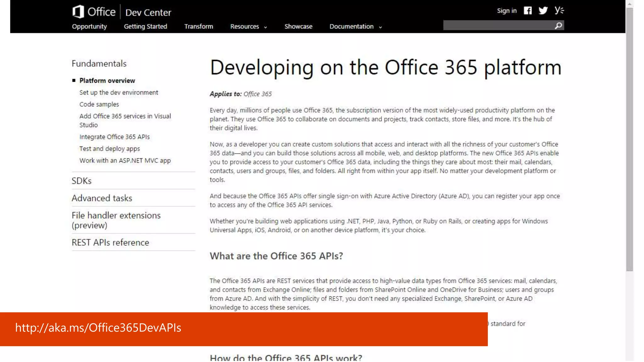Screen dimensions: 644x362
Task: Expand the Advanced tasks section
Action: [102, 198]
